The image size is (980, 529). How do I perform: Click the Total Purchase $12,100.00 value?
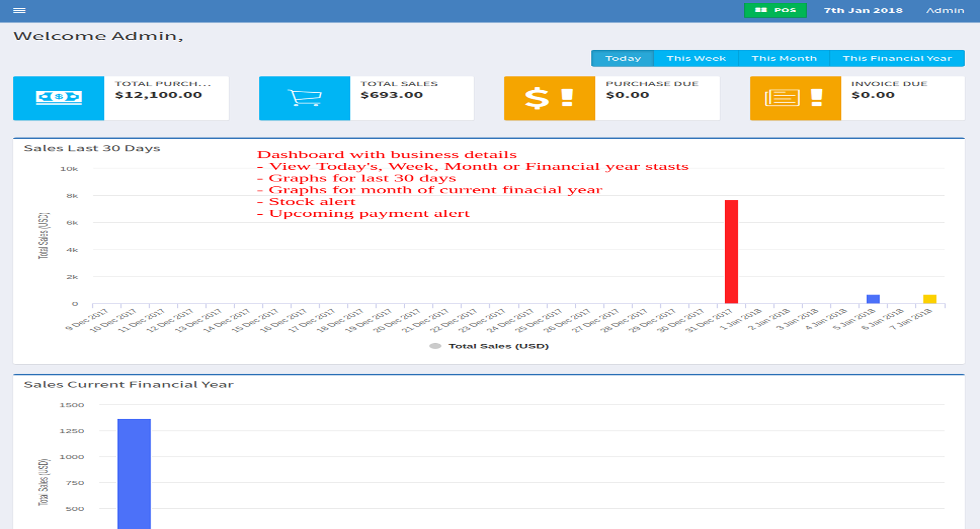[158, 95]
